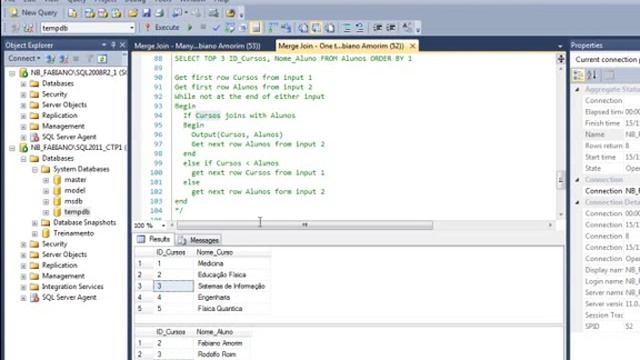Switch to Results to File

click(330, 28)
